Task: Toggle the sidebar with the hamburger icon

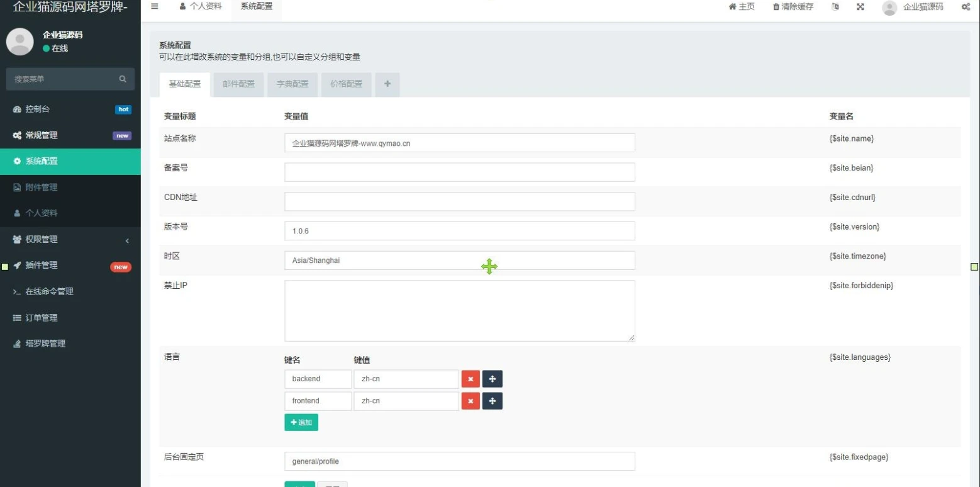Action: [x=154, y=7]
